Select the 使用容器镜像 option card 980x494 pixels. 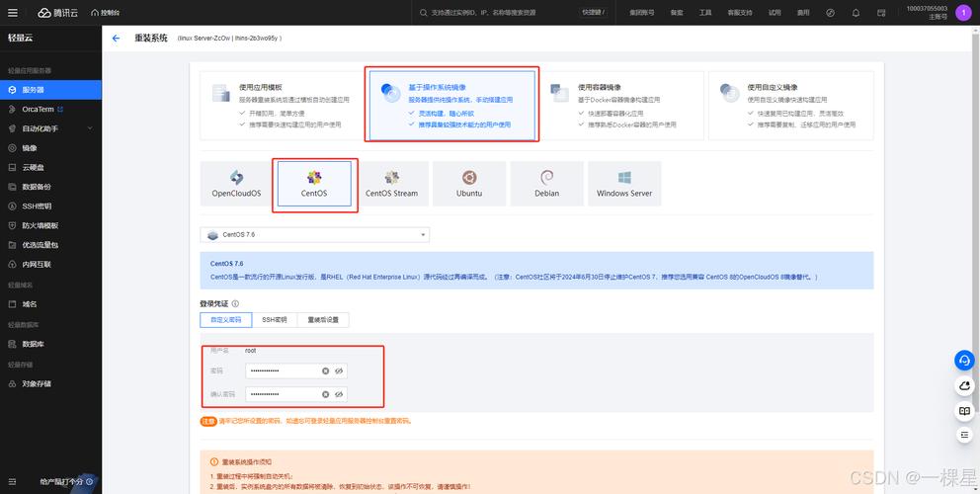click(x=621, y=105)
